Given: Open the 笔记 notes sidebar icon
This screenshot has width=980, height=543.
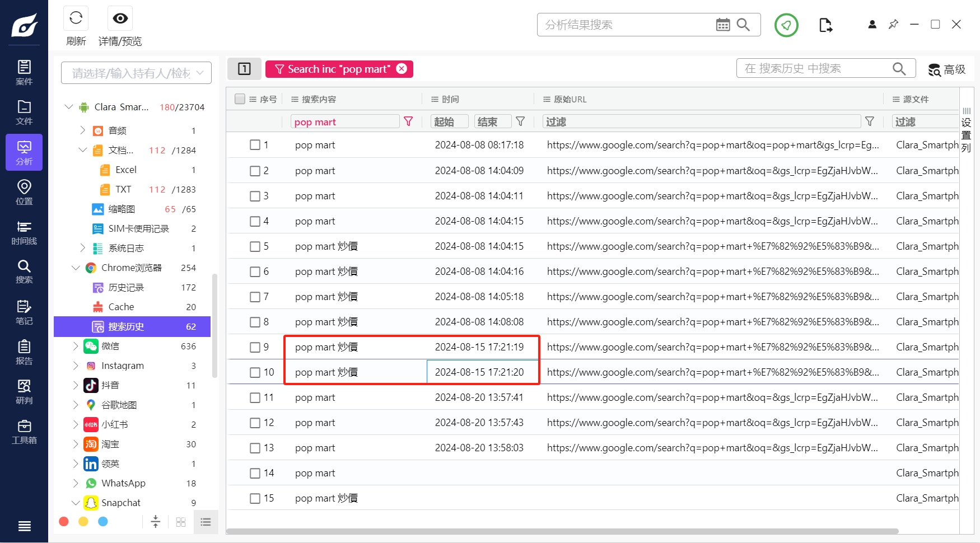Looking at the screenshot, I should click(24, 312).
